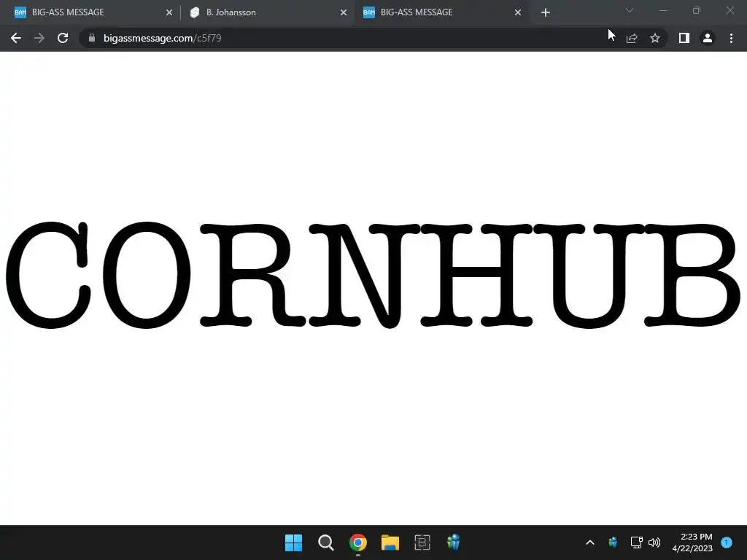This screenshot has height=560, width=747.
Task: Bookmark this tab with the star icon
Action: [655, 38]
